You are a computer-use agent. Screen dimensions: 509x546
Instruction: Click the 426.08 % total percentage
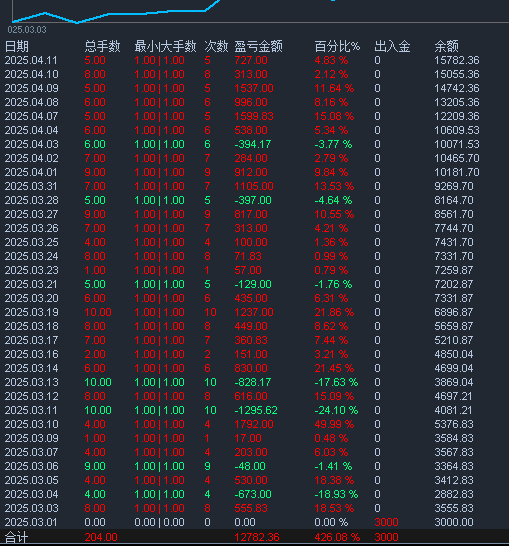[337, 537]
